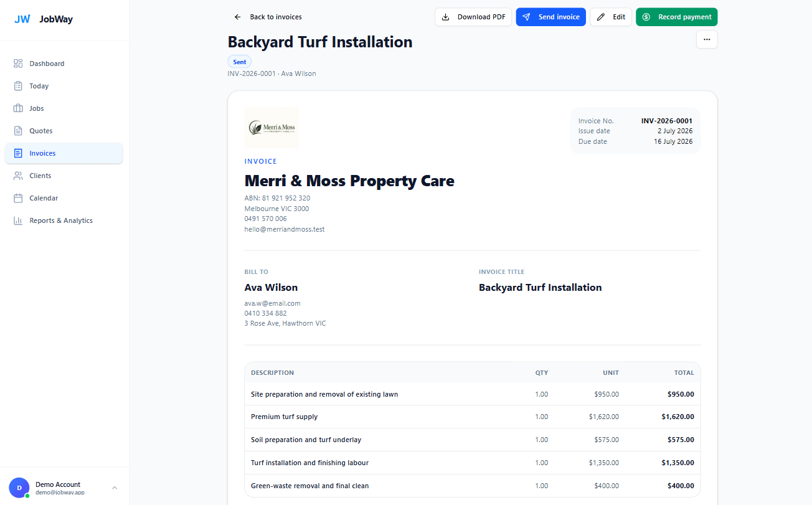Select Invoices in the sidebar
Image resolution: width=812 pixels, height=505 pixels.
tap(64, 153)
